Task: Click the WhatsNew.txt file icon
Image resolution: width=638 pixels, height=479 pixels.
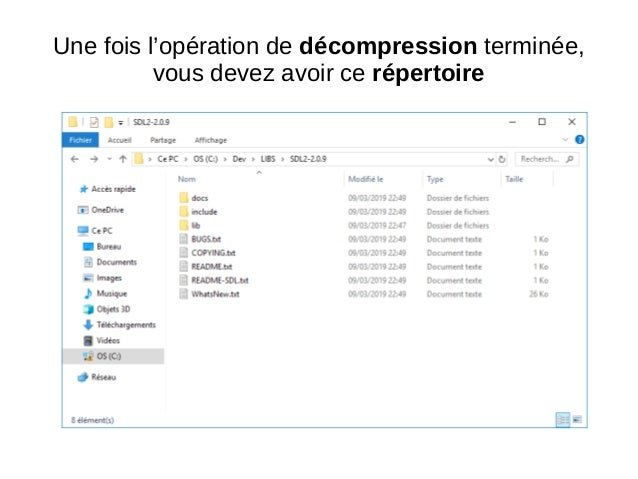Action: pyautogui.click(x=184, y=294)
